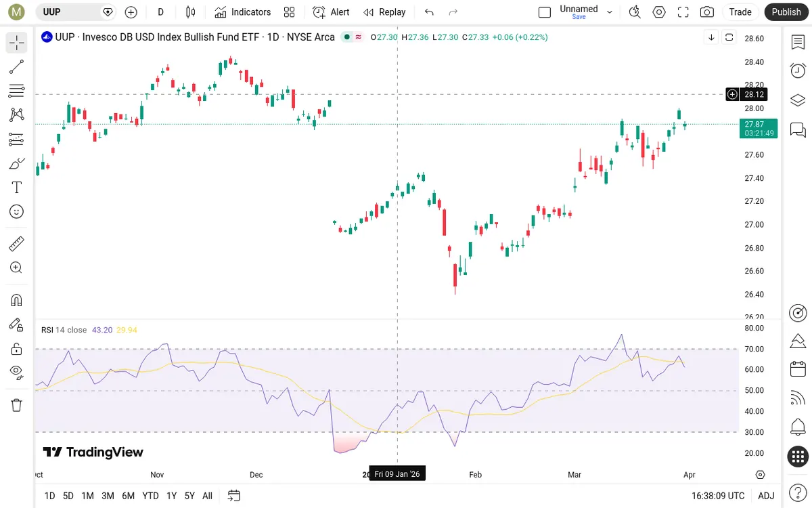The width and height of the screenshot is (812, 508).
Task: Open the emoji icons tool
Action: 17,211
